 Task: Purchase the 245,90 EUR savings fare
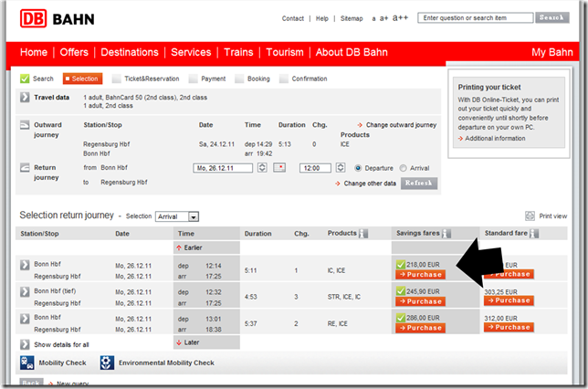tap(420, 301)
